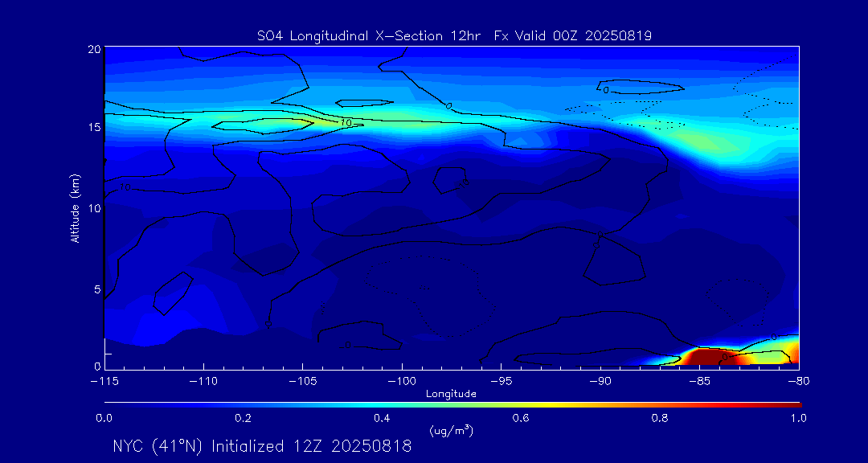Click the Longitude x-axis label
The width and height of the screenshot is (868, 463).
coord(451,393)
